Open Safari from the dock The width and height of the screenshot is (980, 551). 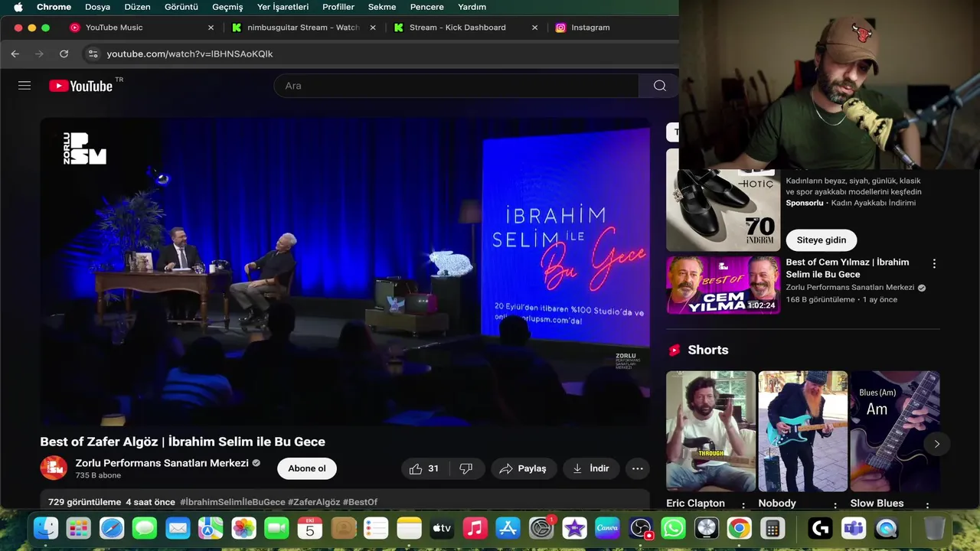point(112,528)
